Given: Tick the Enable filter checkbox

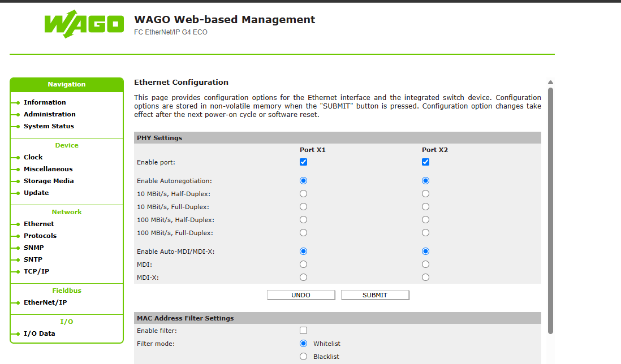Looking at the screenshot, I should point(304,331).
